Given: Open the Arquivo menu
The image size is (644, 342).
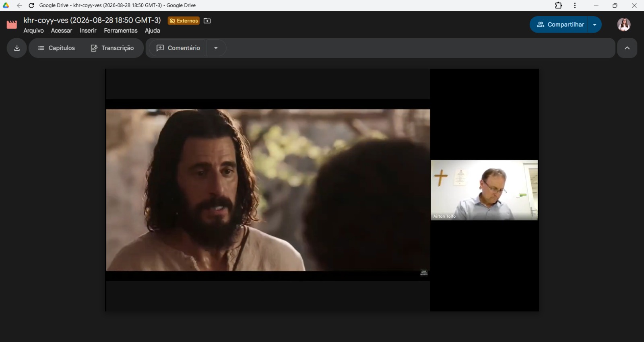Looking at the screenshot, I should click(x=33, y=31).
